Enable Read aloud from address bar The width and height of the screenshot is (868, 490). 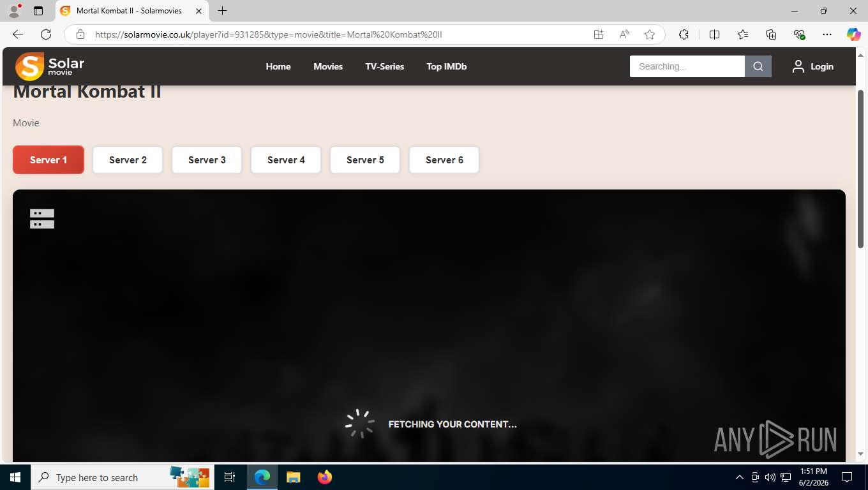624,34
